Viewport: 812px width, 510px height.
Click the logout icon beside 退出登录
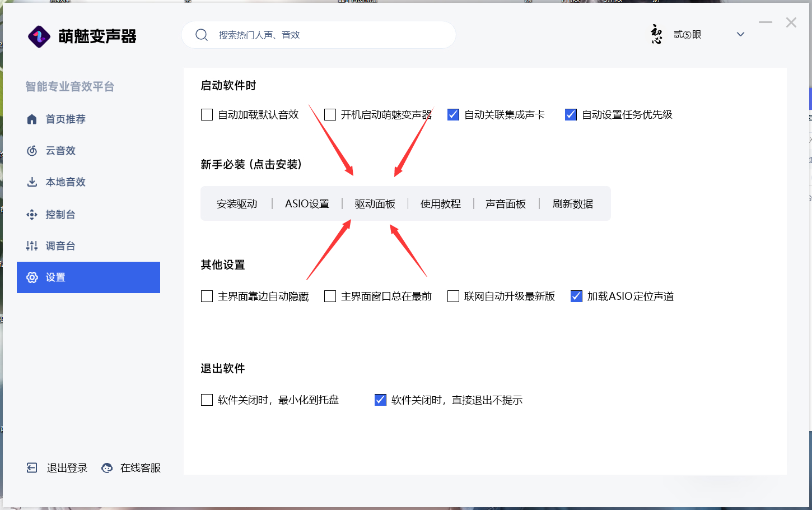click(32, 468)
